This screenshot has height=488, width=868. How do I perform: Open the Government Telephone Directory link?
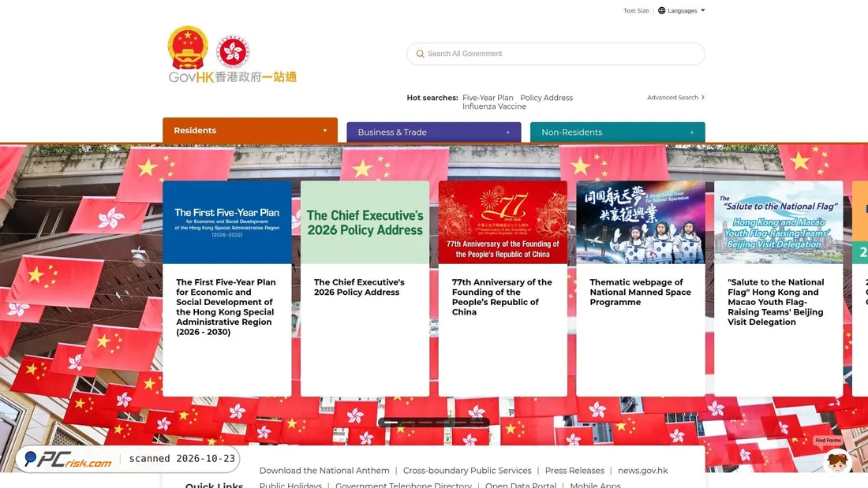point(403,485)
